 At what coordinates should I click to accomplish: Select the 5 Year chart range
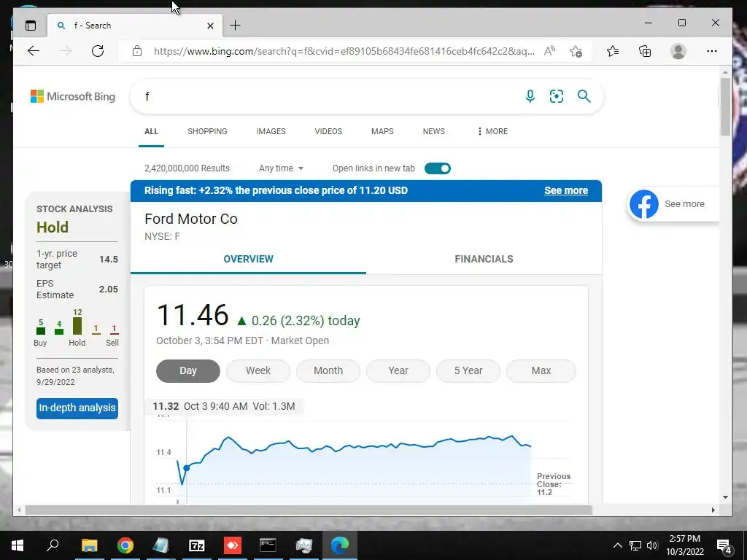click(x=468, y=370)
